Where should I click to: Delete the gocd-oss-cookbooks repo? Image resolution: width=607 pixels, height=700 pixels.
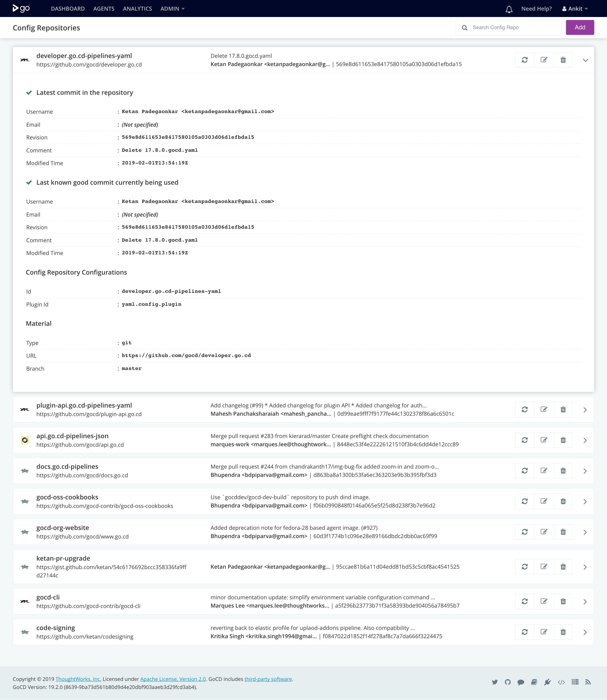[x=563, y=501]
